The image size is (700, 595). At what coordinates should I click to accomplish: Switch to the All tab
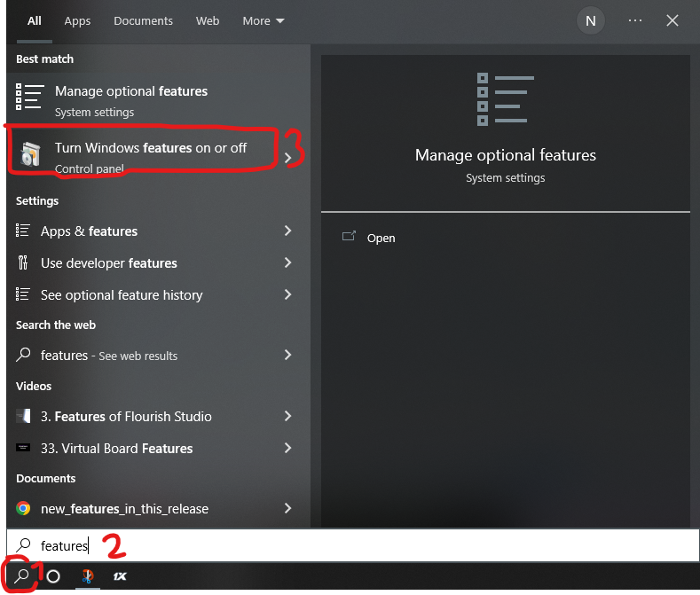[34, 21]
